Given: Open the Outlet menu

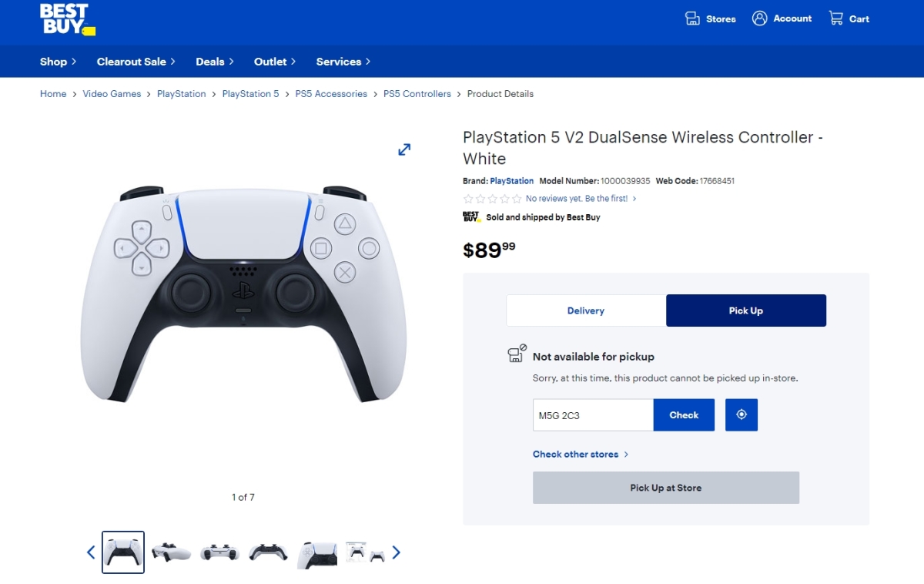Looking at the screenshot, I should pos(275,62).
